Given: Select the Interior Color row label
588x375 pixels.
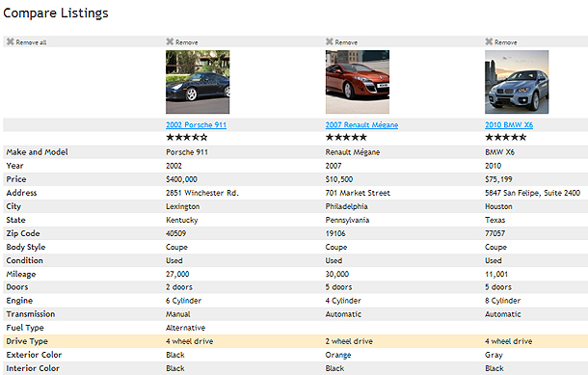Looking at the screenshot, I should 33,368.
